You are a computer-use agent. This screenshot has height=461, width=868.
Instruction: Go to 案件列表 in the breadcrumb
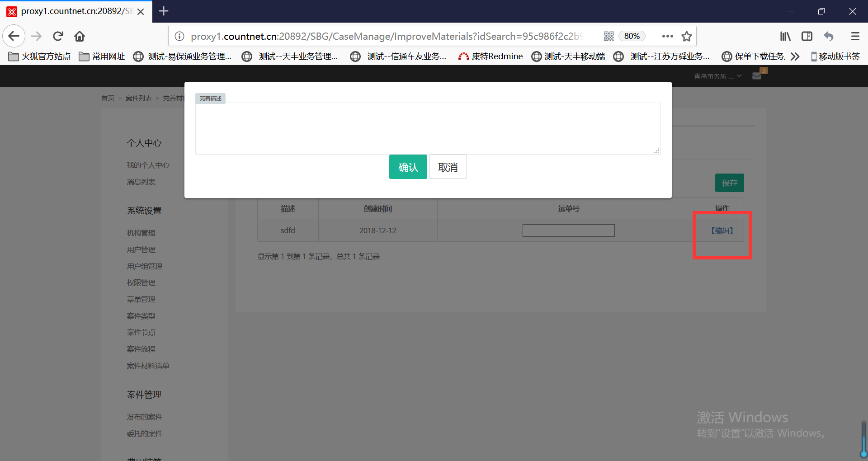138,98
